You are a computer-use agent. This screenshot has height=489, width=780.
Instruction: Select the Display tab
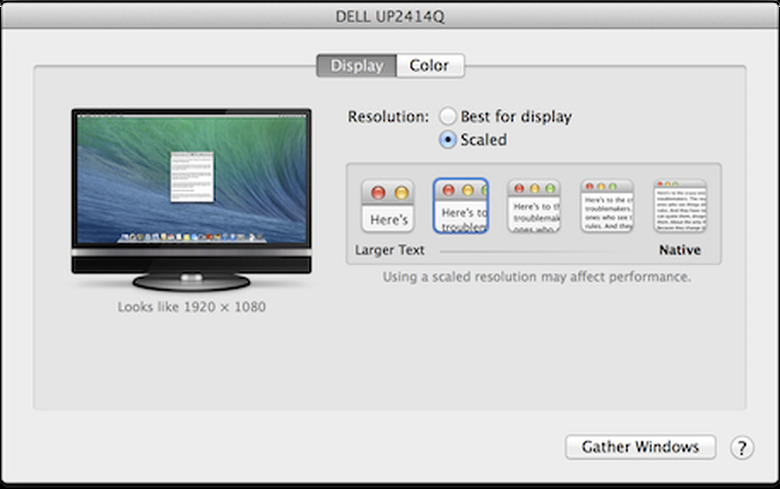point(357,66)
